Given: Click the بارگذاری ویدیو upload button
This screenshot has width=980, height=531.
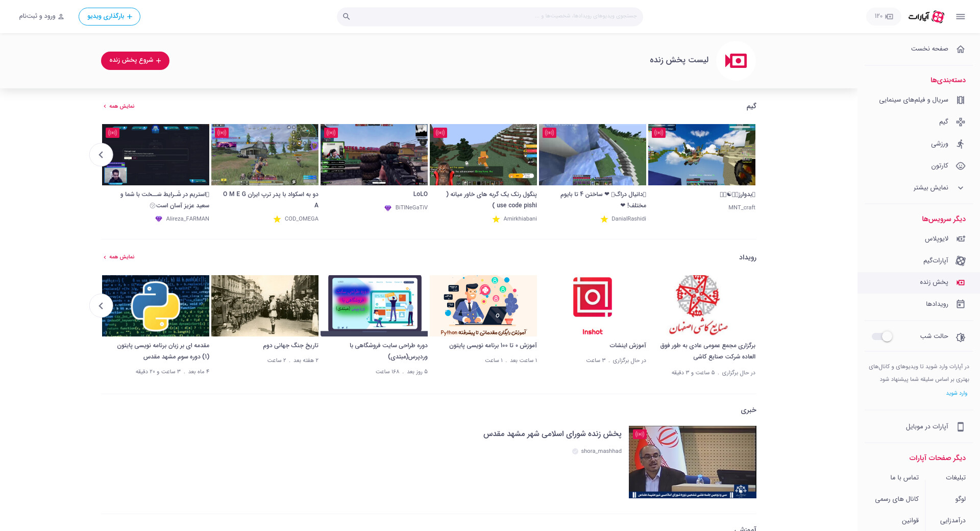Looking at the screenshot, I should [x=109, y=16].
